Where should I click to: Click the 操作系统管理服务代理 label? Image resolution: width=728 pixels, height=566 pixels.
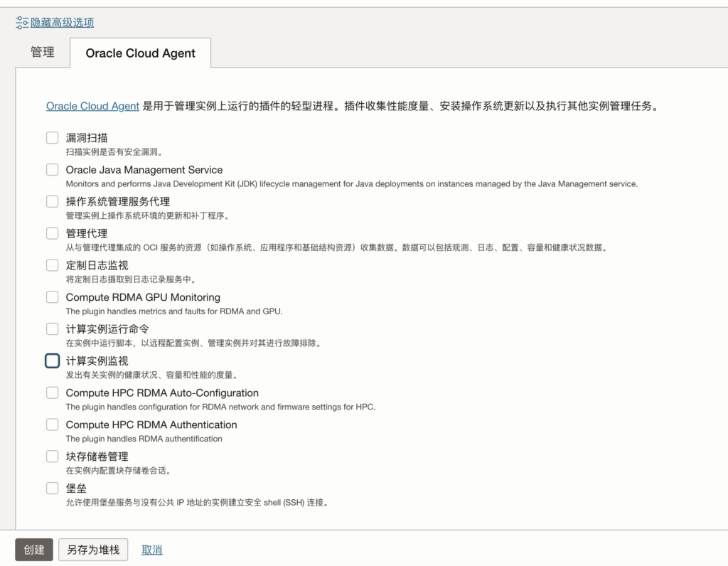click(x=118, y=201)
